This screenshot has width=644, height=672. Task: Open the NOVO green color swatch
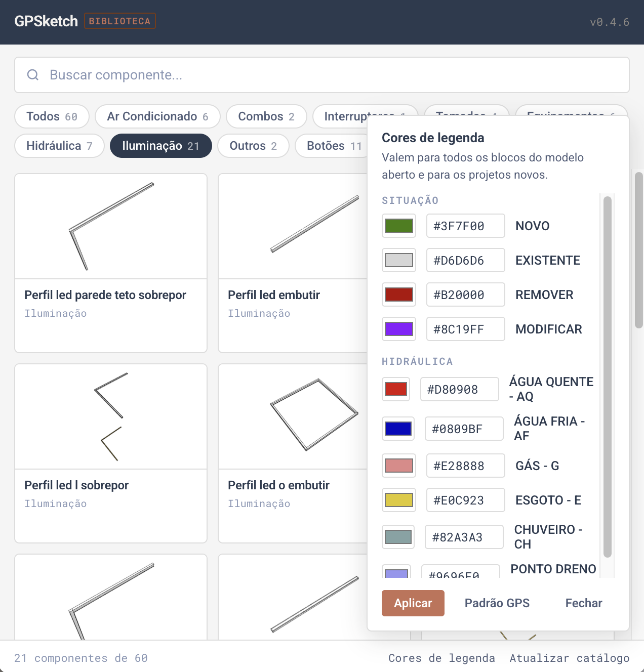tap(399, 226)
